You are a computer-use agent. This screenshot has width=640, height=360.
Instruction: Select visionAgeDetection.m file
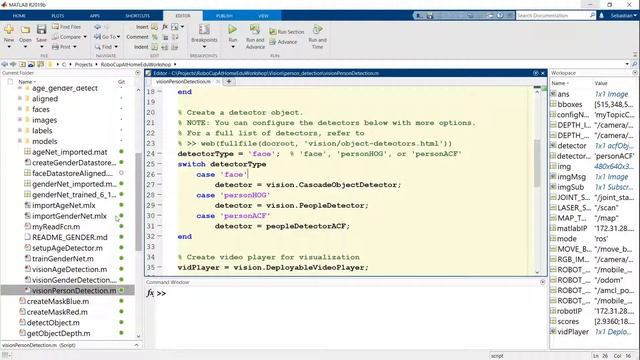(69, 269)
